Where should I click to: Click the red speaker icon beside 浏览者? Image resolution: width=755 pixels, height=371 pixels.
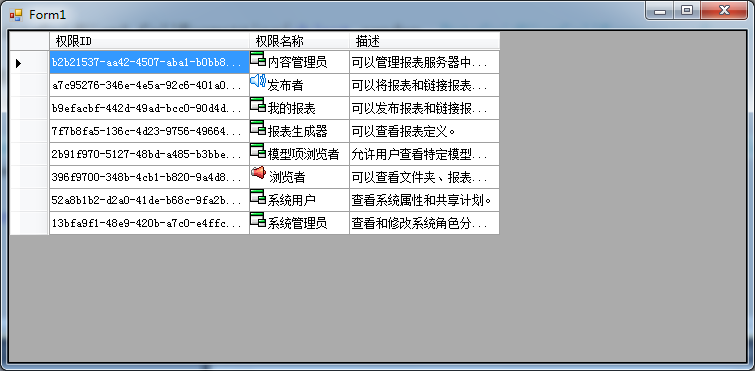click(x=259, y=172)
